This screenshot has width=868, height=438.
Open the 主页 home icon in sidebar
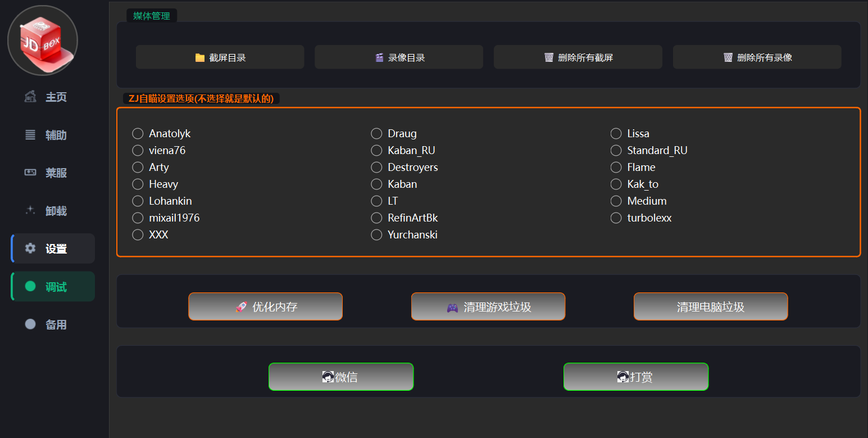(30, 97)
